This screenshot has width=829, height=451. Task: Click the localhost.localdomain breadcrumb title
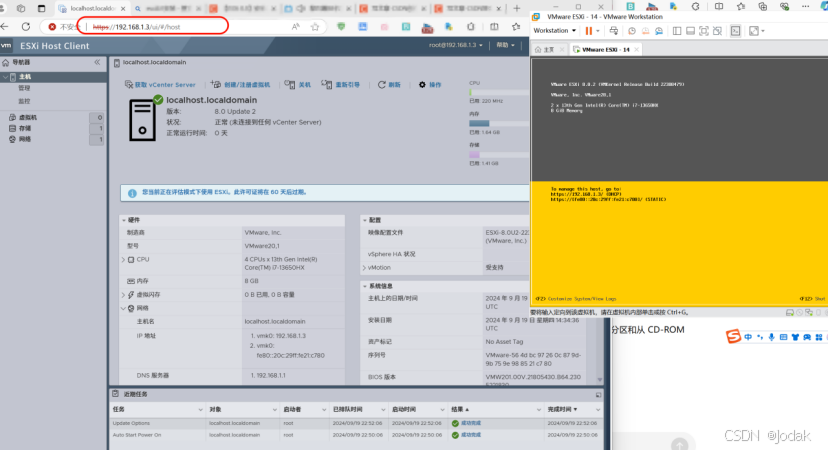(x=154, y=62)
